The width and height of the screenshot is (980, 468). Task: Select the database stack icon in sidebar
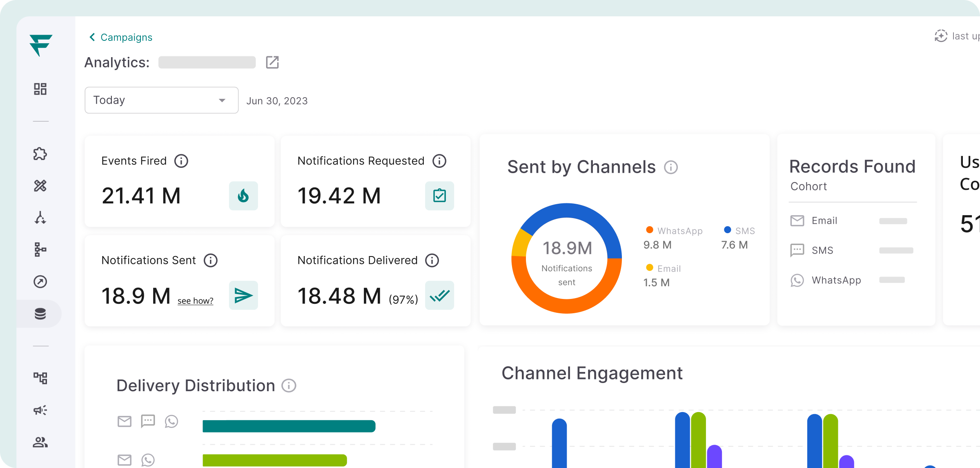coord(40,314)
